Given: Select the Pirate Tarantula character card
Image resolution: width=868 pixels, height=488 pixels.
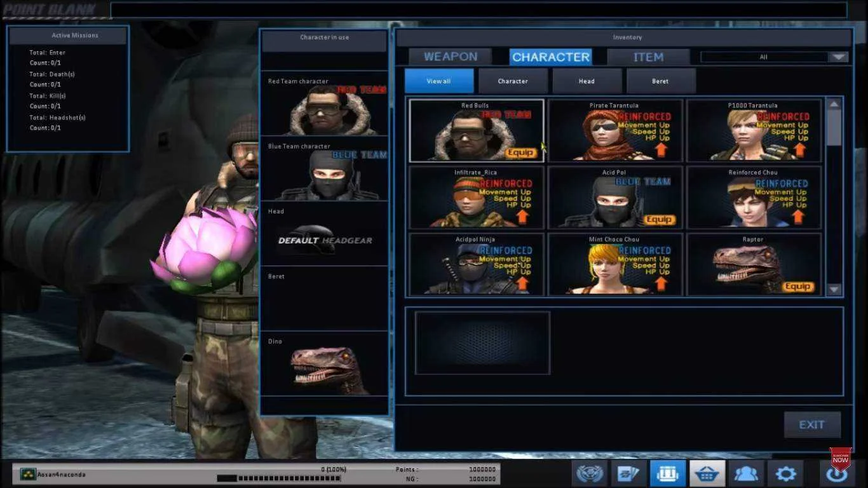Looking at the screenshot, I should pyautogui.click(x=615, y=130).
